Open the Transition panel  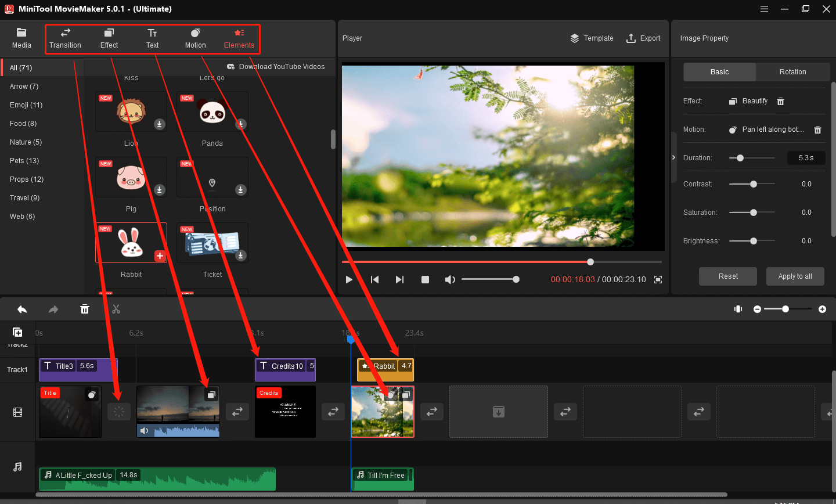tap(65, 38)
